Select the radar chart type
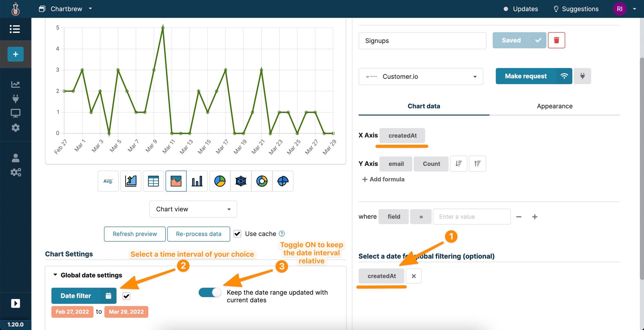This screenshot has height=330, width=644. pyautogui.click(x=241, y=181)
